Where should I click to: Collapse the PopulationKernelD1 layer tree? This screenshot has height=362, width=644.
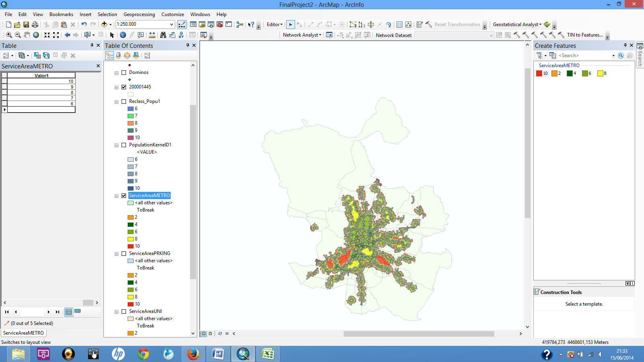point(117,146)
